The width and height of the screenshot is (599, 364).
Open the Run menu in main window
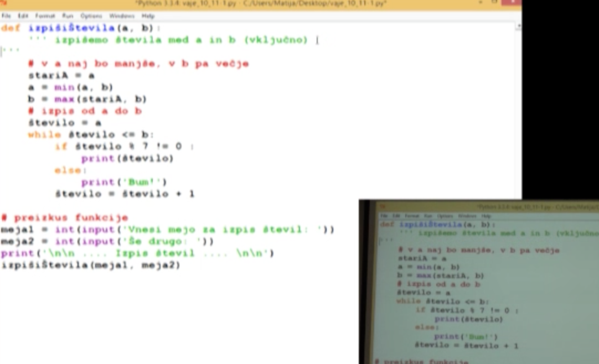tap(68, 16)
